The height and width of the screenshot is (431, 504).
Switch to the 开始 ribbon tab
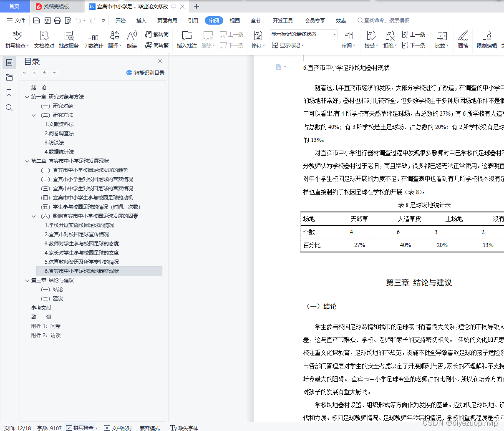tap(121, 20)
